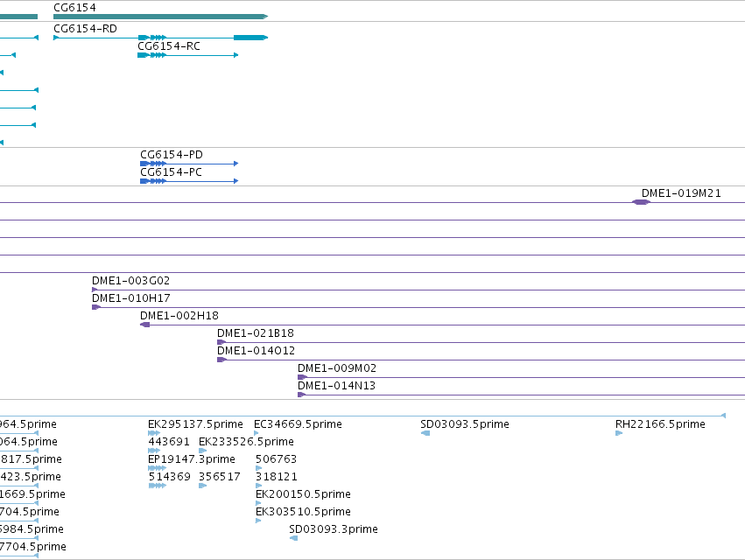Click the EK303510.5prime EST arrow
745x560 pixels.
pyautogui.click(x=258, y=521)
